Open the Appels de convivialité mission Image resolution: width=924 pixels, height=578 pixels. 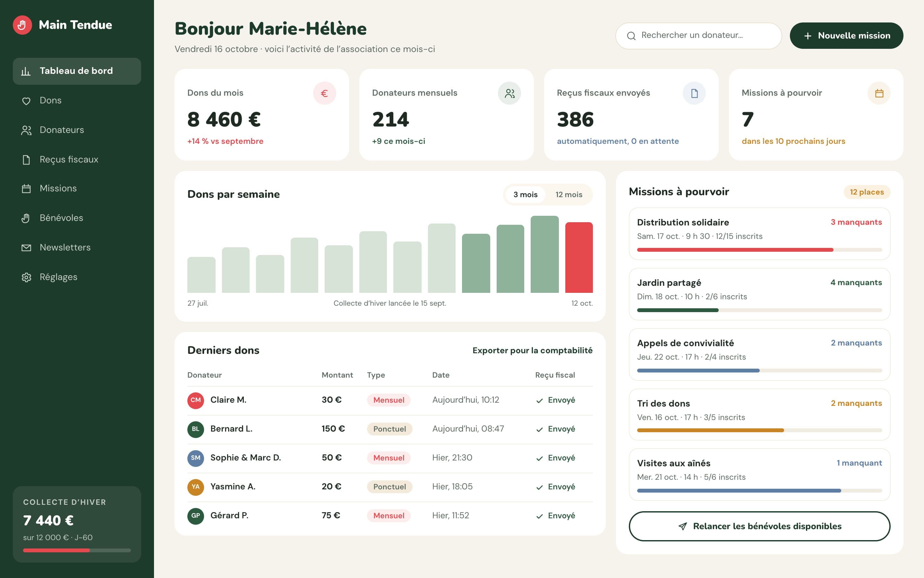759,355
